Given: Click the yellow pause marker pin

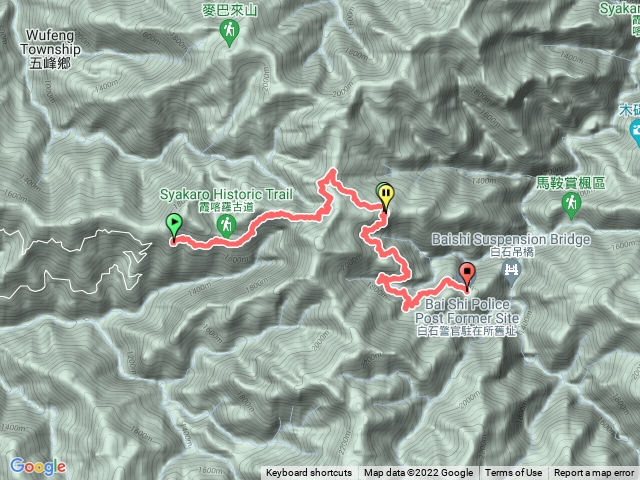Looking at the screenshot, I should click(x=386, y=196).
